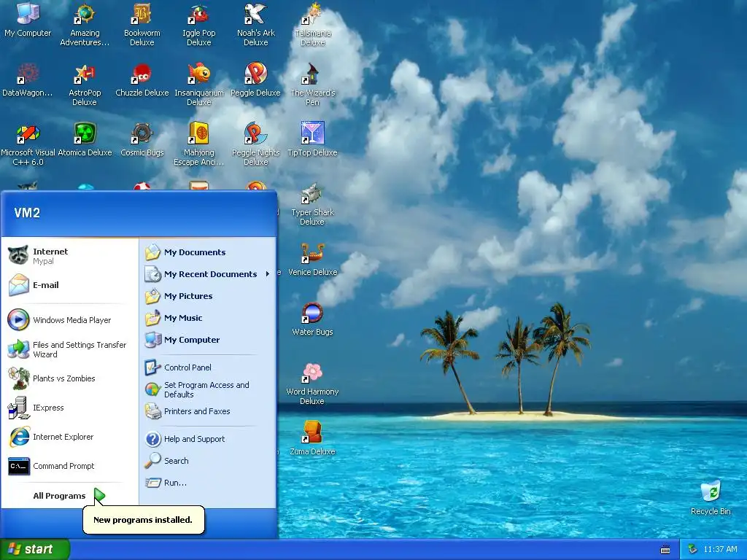Expand All Programs with green arrow
The width and height of the screenshot is (747, 560).
tap(69, 496)
